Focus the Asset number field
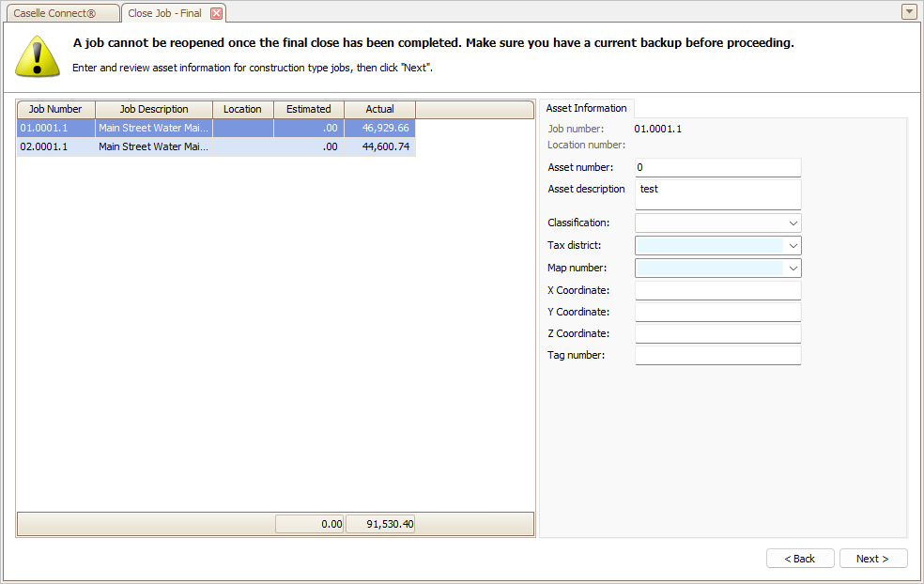 click(x=717, y=167)
